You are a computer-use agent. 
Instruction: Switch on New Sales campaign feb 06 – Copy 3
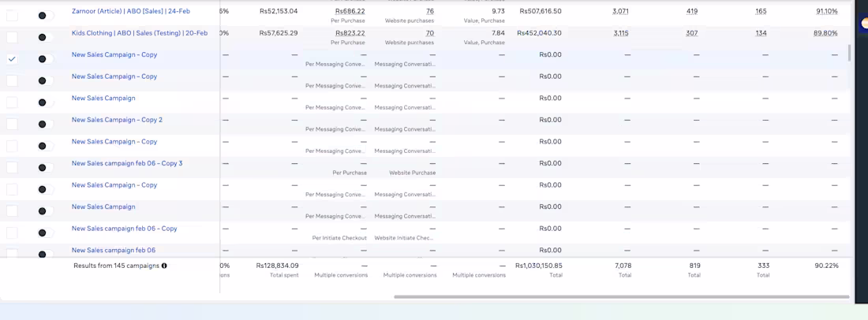click(x=45, y=167)
